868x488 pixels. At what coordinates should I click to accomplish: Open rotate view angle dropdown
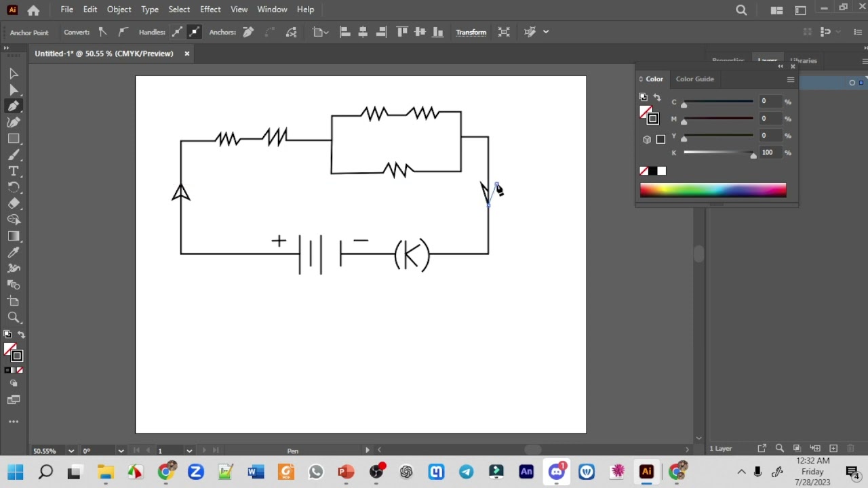pyautogui.click(x=121, y=451)
